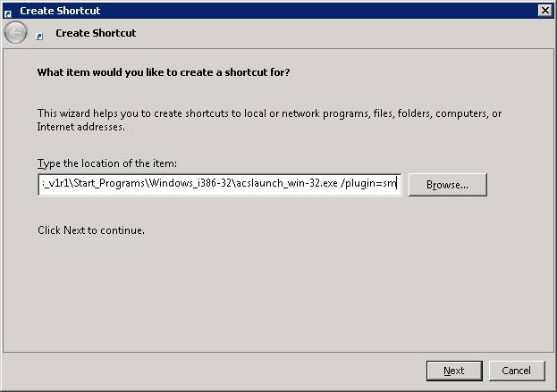
Task: Click the "Type the location of the item:" label
Action: pyautogui.click(x=107, y=163)
